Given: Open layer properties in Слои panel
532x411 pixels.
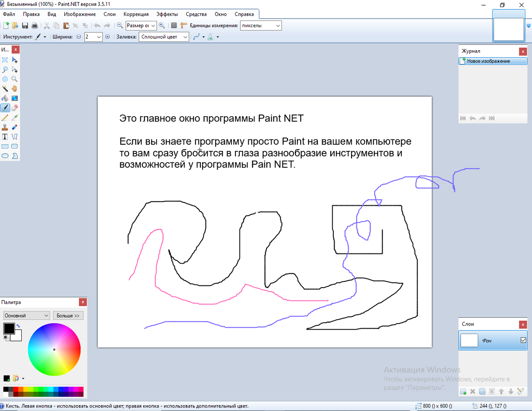Looking at the screenshot, I should 520,391.
